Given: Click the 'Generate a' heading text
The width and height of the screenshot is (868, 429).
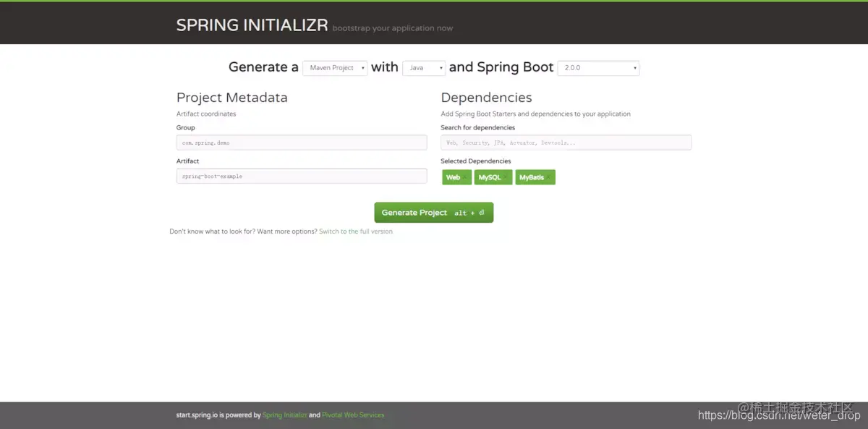Looking at the screenshot, I should [x=263, y=67].
